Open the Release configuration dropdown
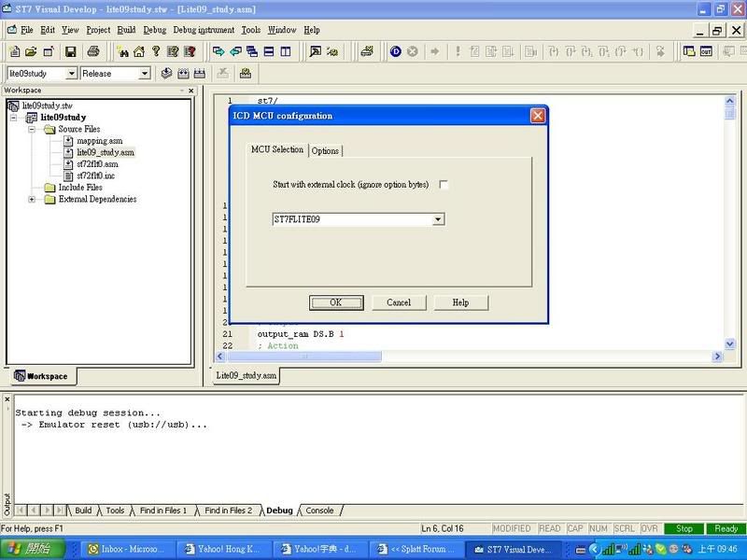This screenshot has width=747, height=560. [144, 74]
